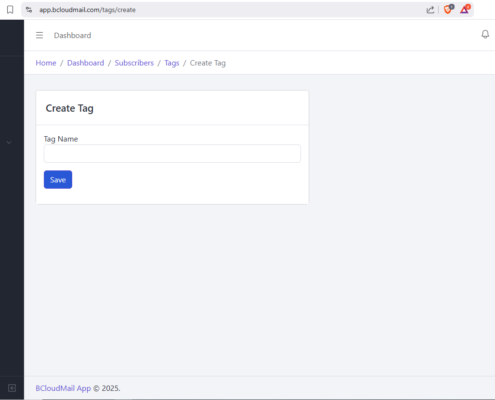Screen dimensions: 495x400
Task: View site information icon before the URL
Action: coord(29,10)
